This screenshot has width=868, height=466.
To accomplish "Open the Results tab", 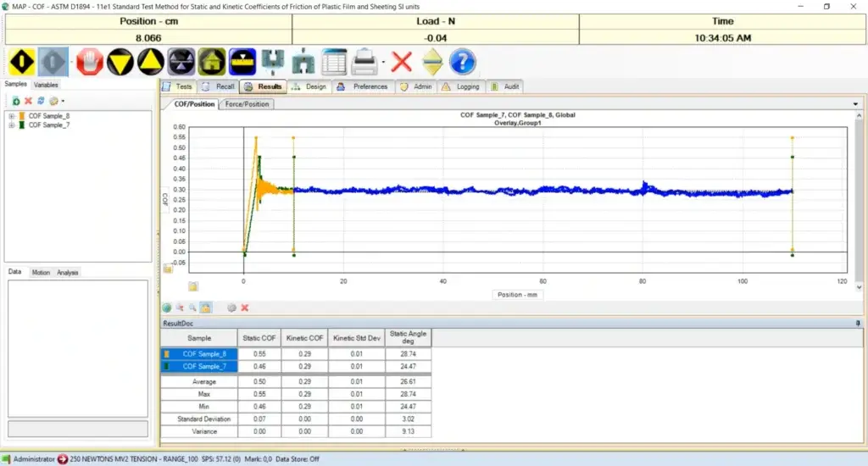I will click(x=263, y=86).
